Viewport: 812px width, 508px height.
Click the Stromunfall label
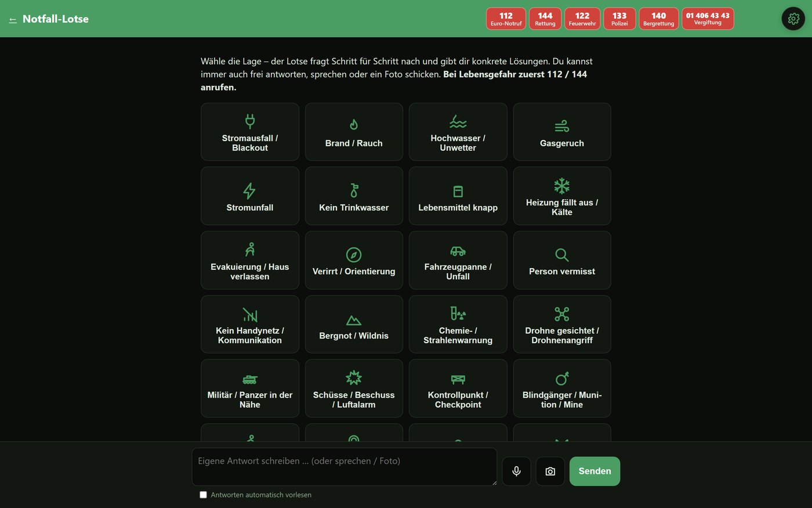click(x=250, y=207)
